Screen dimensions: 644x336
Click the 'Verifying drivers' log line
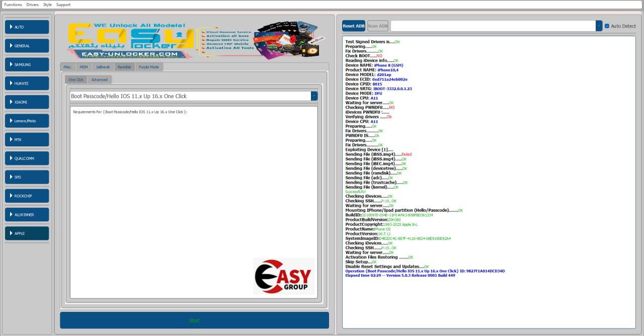(x=368, y=117)
